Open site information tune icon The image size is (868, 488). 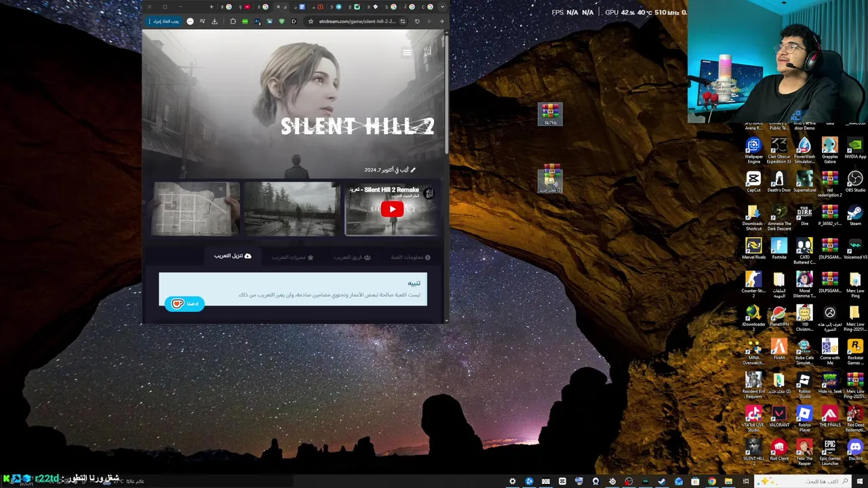(402, 21)
